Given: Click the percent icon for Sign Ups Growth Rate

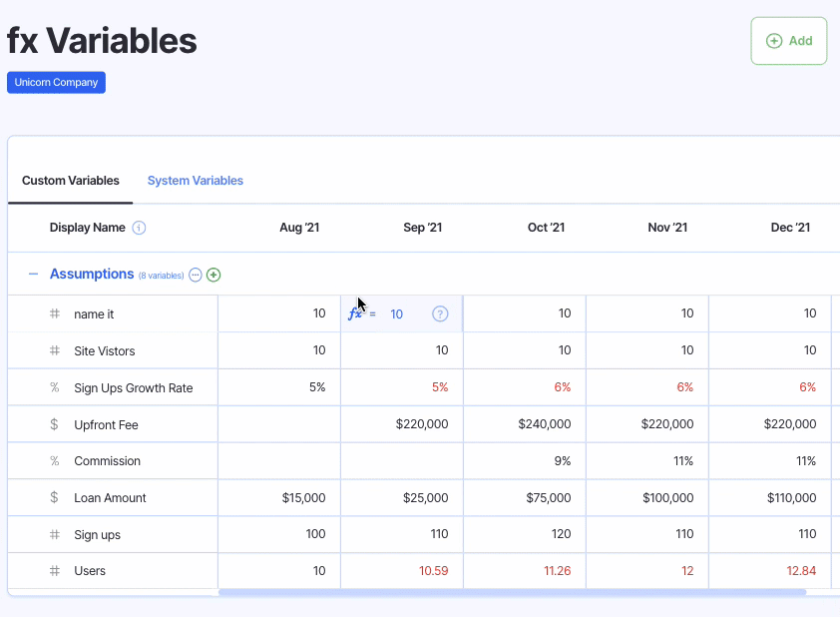Looking at the screenshot, I should click(x=55, y=387).
